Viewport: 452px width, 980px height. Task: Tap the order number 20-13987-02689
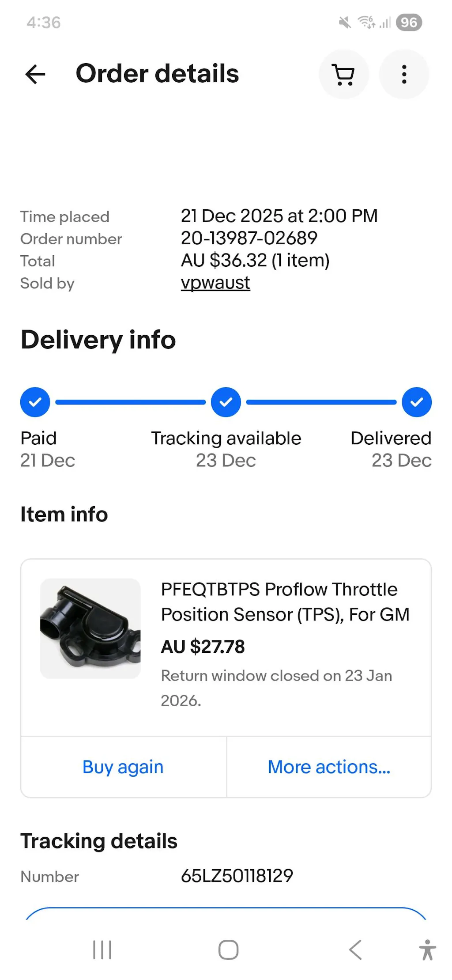point(249,238)
